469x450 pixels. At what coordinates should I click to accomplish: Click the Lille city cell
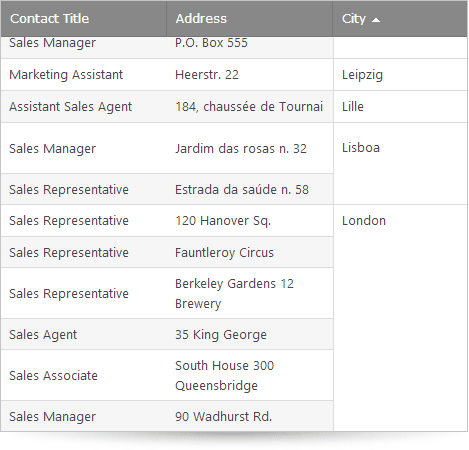[400, 107]
